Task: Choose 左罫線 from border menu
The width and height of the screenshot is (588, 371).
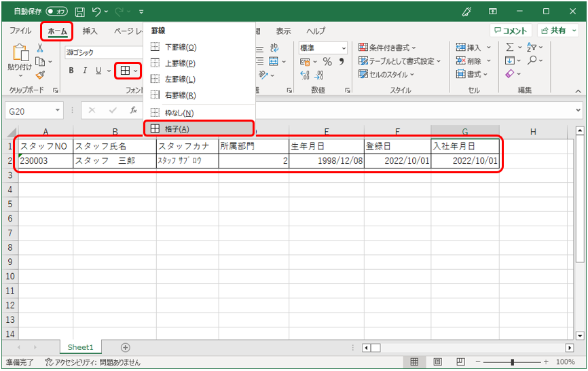Action: point(199,79)
